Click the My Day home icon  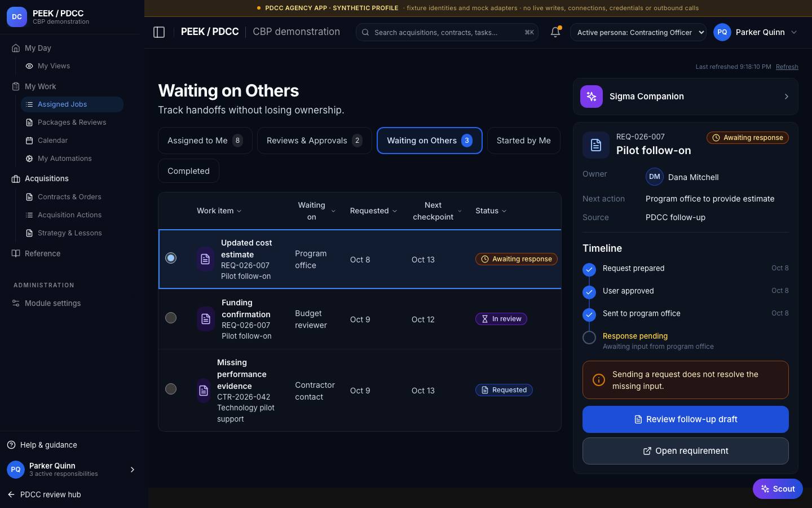[x=16, y=48]
